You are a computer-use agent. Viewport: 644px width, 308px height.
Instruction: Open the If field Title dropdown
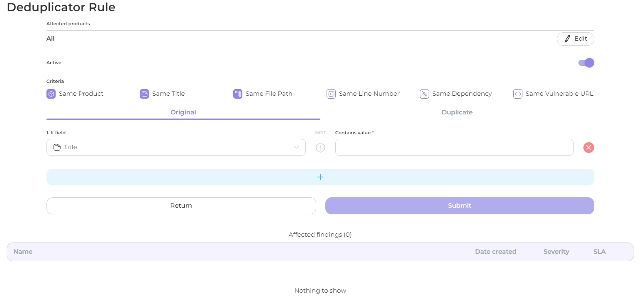[x=176, y=147]
